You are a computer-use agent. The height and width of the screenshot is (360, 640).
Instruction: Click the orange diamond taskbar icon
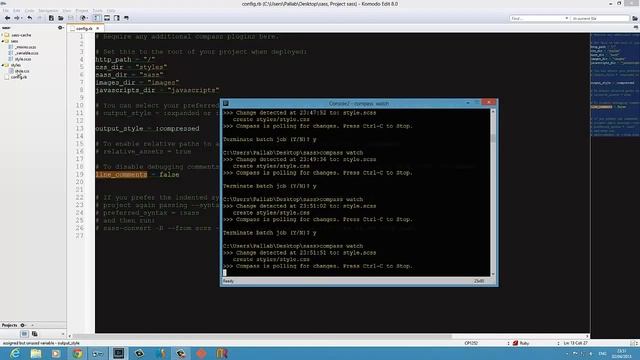202,353
